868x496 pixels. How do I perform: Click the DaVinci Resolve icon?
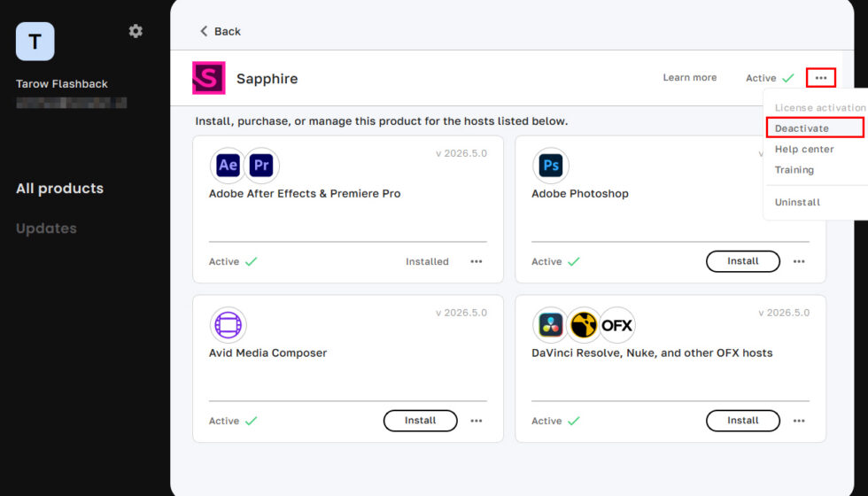(551, 324)
